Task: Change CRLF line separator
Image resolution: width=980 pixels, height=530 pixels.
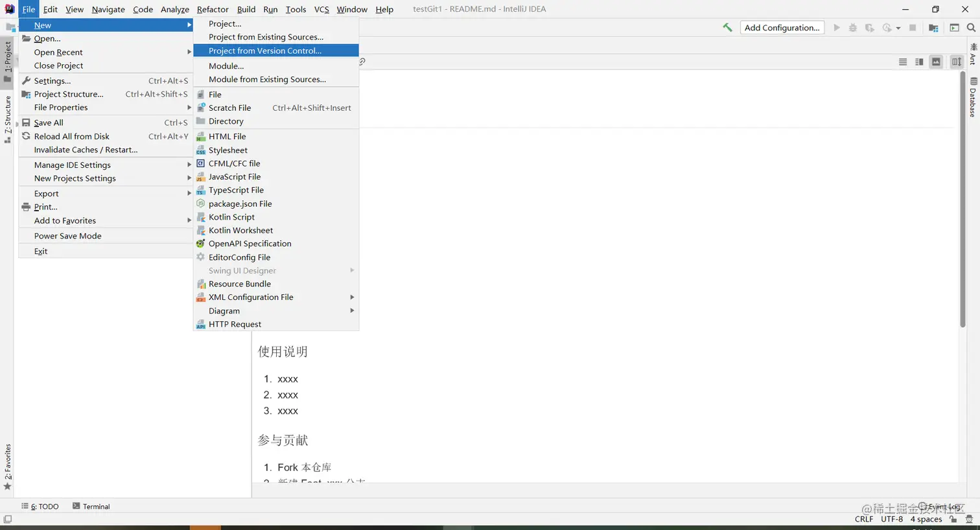Action: (x=864, y=519)
